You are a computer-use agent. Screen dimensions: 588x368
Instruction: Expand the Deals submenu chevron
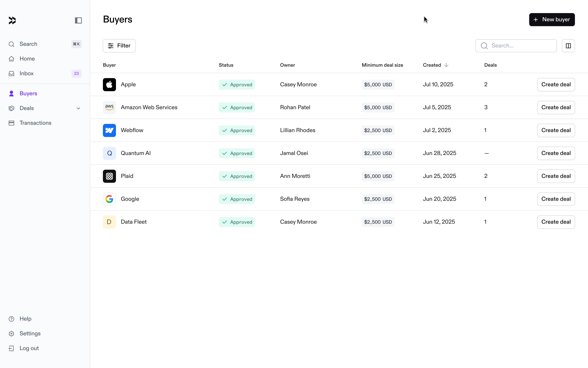click(78, 108)
